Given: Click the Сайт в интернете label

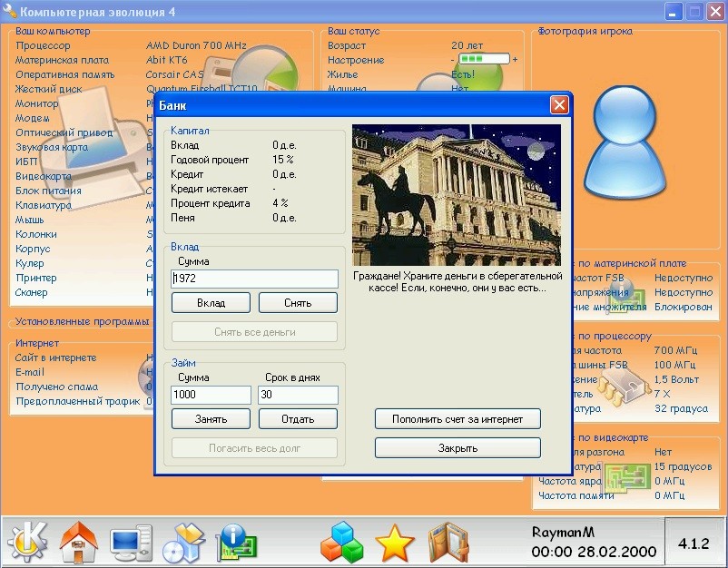Looking at the screenshot, I should (x=55, y=357).
